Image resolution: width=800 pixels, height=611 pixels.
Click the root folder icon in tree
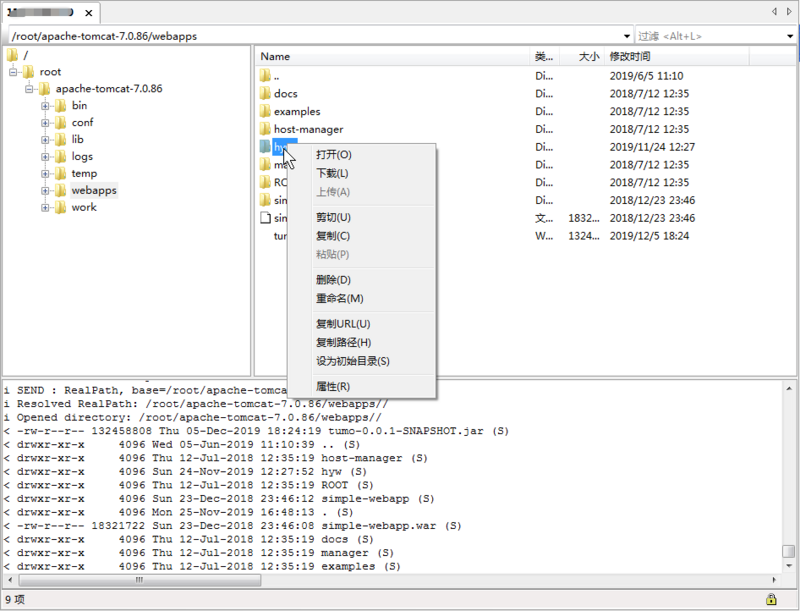[x=29, y=72]
